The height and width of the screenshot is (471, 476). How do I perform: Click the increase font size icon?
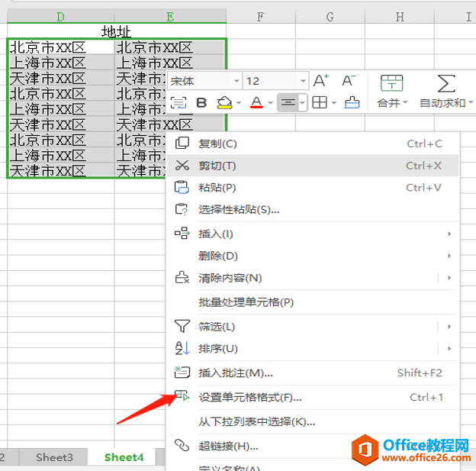tap(321, 81)
